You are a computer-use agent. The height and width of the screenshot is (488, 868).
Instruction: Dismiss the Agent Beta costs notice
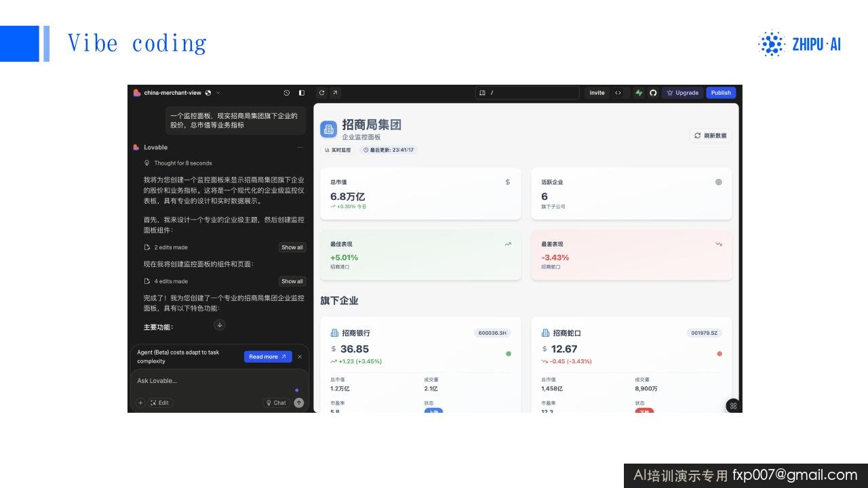coord(300,357)
